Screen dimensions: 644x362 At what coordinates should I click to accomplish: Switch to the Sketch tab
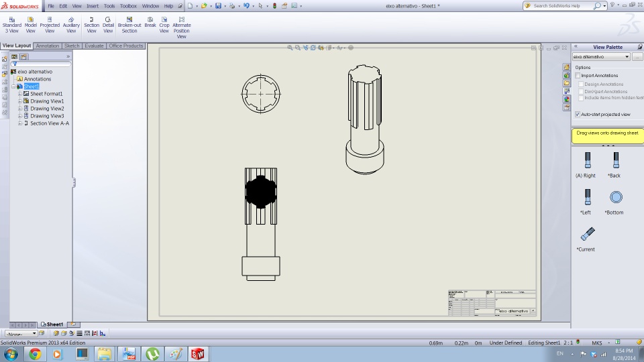(72, 46)
